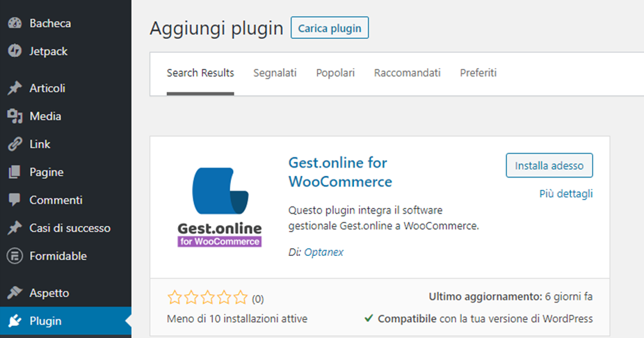Image resolution: width=644 pixels, height=338 pixels.
Task: Click the Media camera-music icon
Action: pos(15,116)
